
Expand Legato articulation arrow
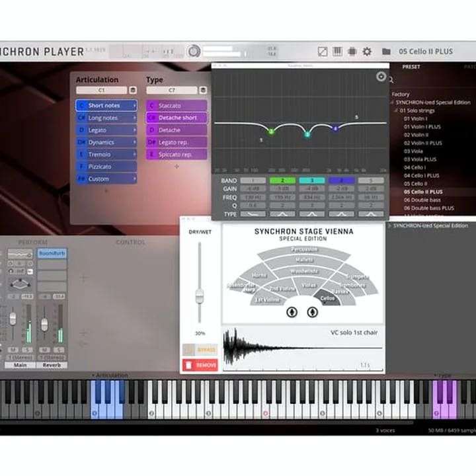tap(134, 130)
